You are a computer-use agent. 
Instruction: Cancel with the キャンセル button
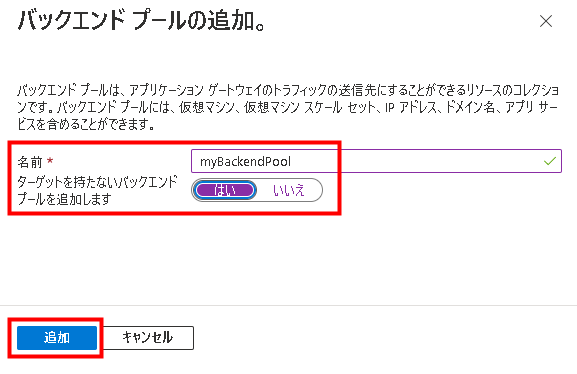click(x=148, y=338)
